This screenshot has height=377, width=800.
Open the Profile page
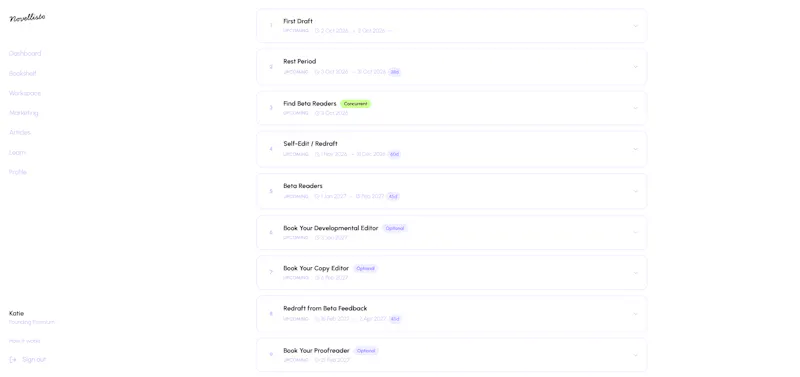[18, 172]
